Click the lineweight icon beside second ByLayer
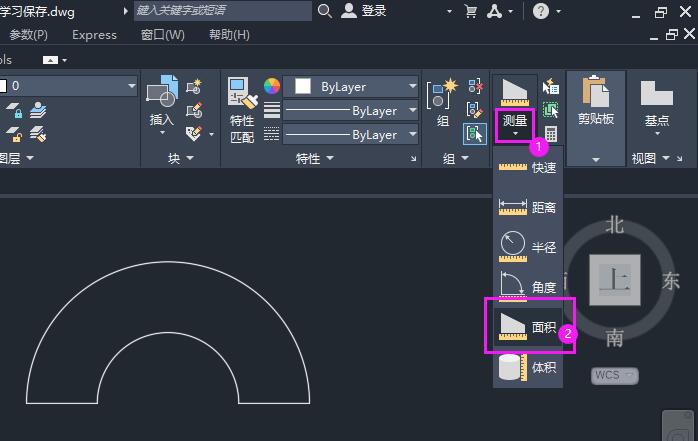The width and height of the screenshot is (698, 441). pos(272,110)
